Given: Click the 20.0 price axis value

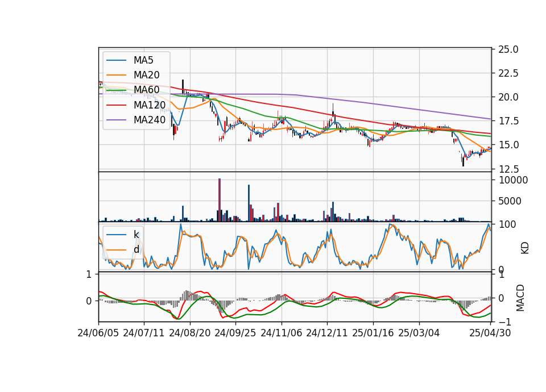Looking at the screenshot, I should tap(508, 97).
